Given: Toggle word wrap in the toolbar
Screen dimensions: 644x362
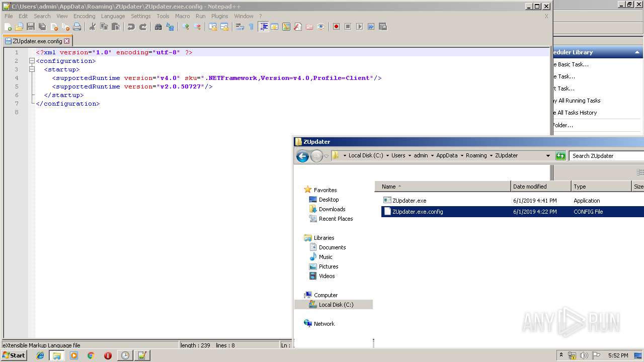Looking at the screenshot, I should point(240,27).
